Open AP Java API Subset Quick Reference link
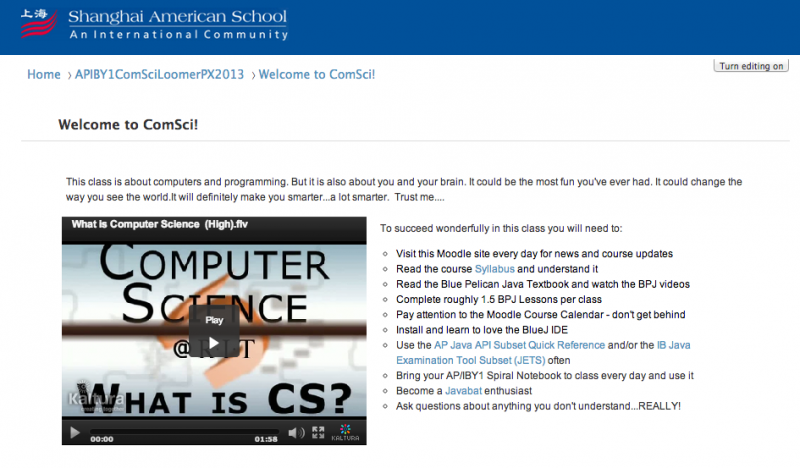The width and height of the screenshot is (800, 468). click(x=519, y=345)
